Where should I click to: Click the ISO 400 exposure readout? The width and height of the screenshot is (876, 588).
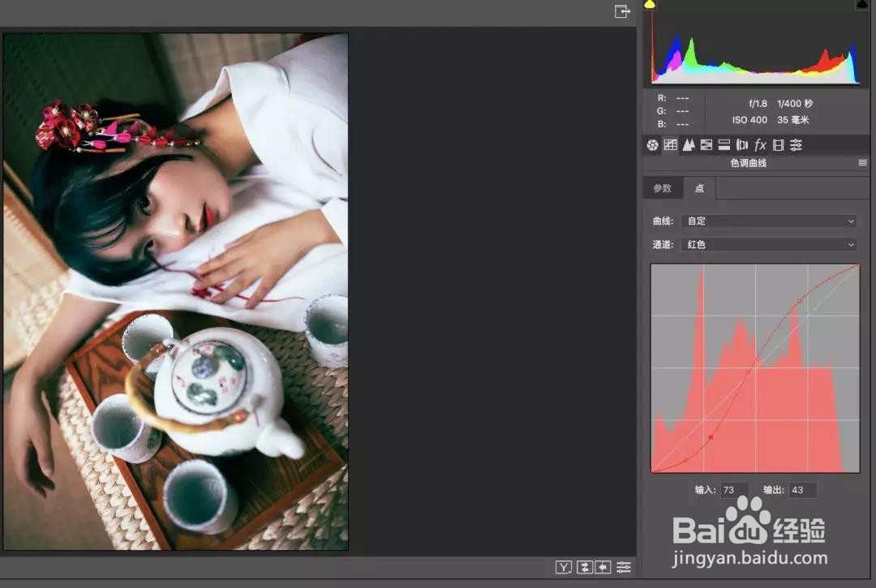749,120
